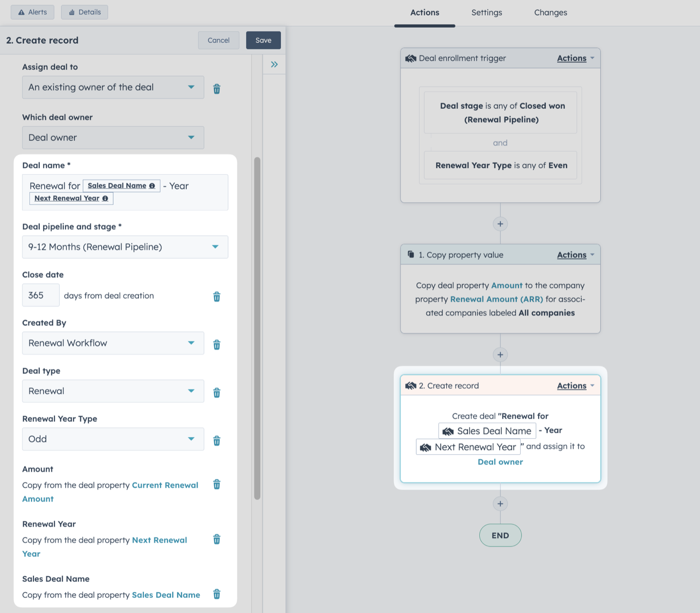
Task: Remove the Deal type property
Action: point(217,392)
